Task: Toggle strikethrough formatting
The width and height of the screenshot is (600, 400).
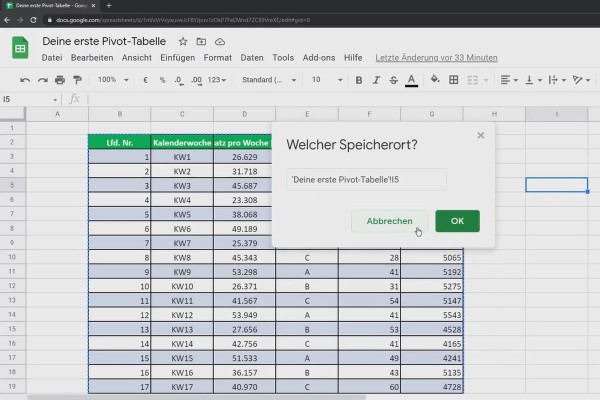Action: [x=393, y=80]
